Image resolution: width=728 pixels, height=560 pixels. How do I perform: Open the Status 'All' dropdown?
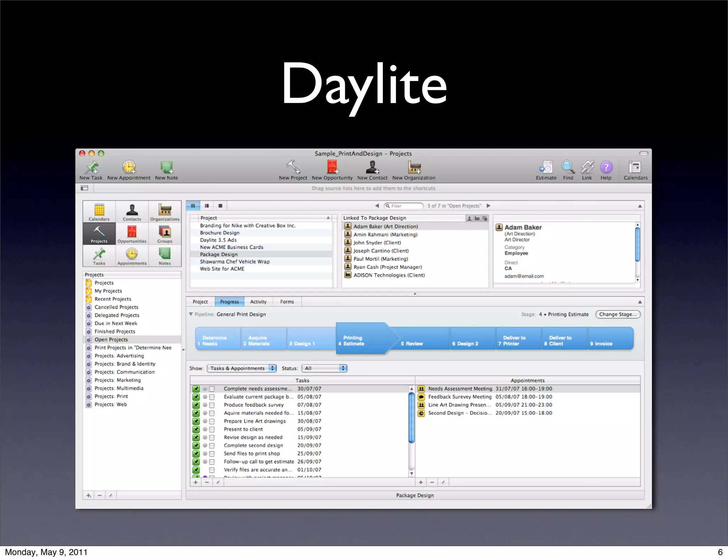(x=324, y=368)
